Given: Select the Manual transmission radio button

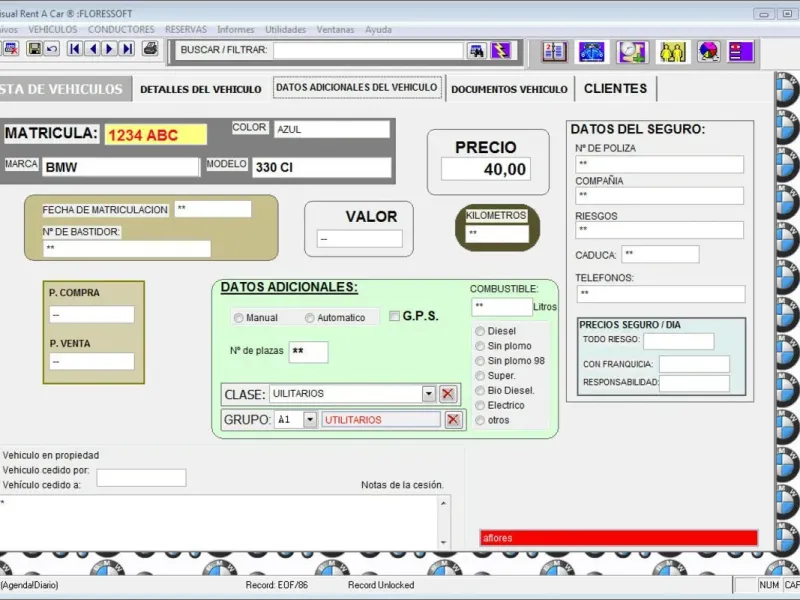Looking at the screenshot, I should point(238,318).
